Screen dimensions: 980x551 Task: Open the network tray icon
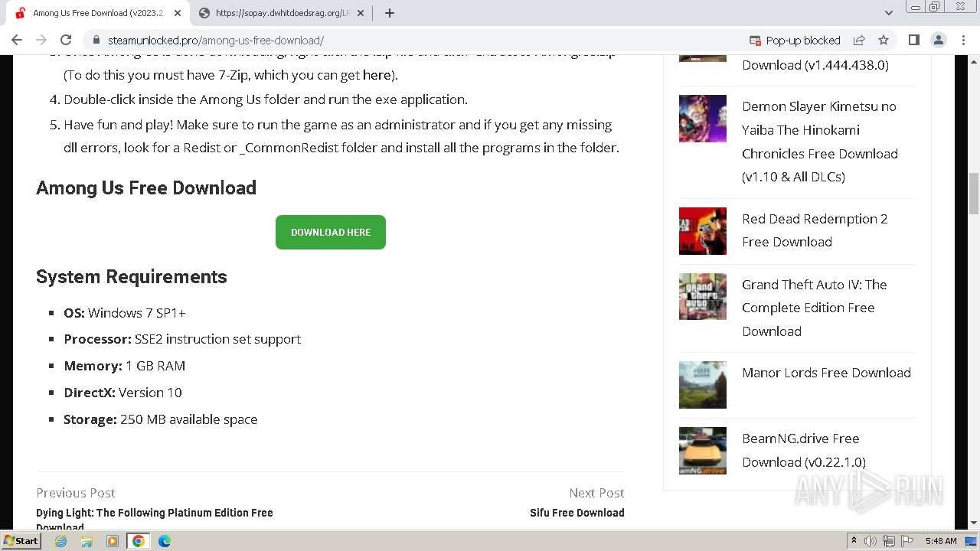[889, 541]
